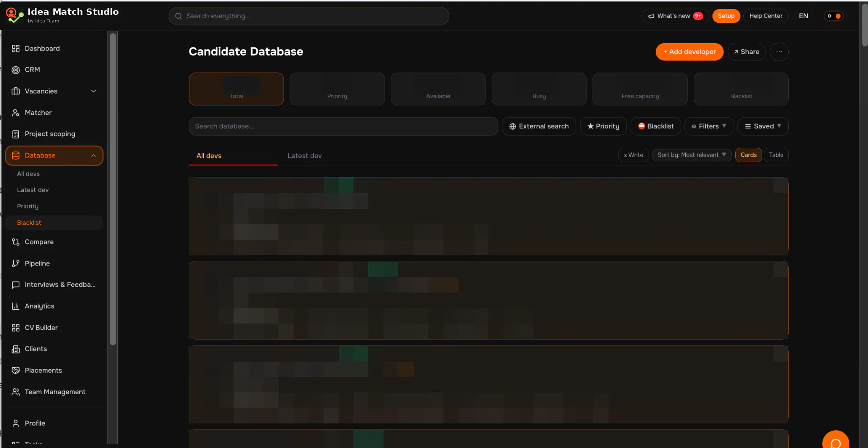
Task: Click the Compare sidebar icon
Action: click(16, 242)
